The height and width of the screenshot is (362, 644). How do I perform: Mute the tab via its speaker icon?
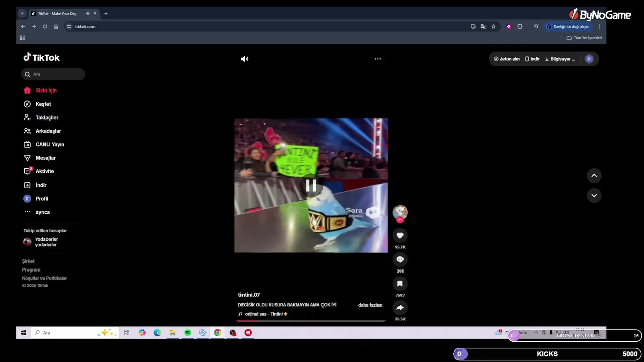(x=87, y=14)
